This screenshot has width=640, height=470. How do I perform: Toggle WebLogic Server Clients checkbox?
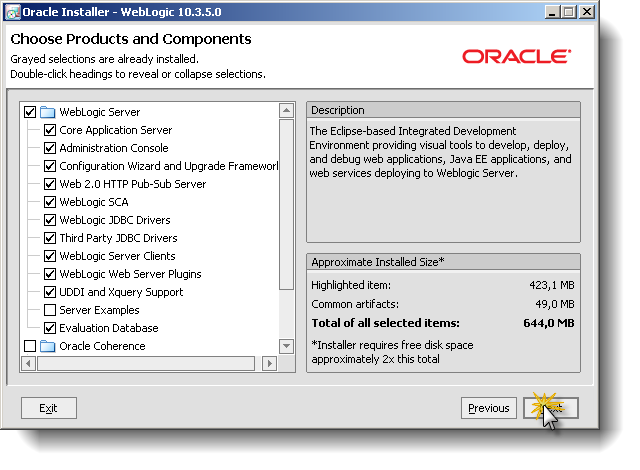tap(50, 256)
